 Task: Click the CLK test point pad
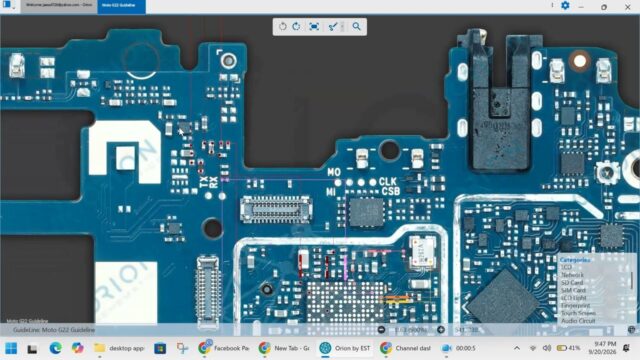[x=372, y=182]
